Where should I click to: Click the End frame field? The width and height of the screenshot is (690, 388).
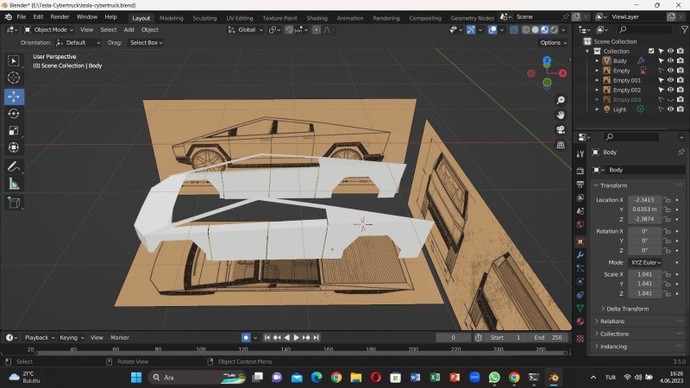coord(548,337)
